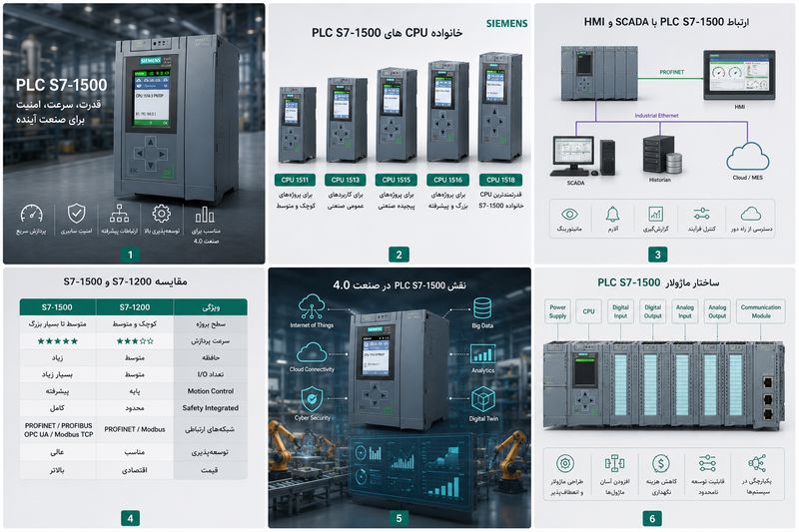799x532 pixels.
Task: Click the target icon for طراحی ماژولار و انعطاف‌پذیر
Action: tap(565, 464)
